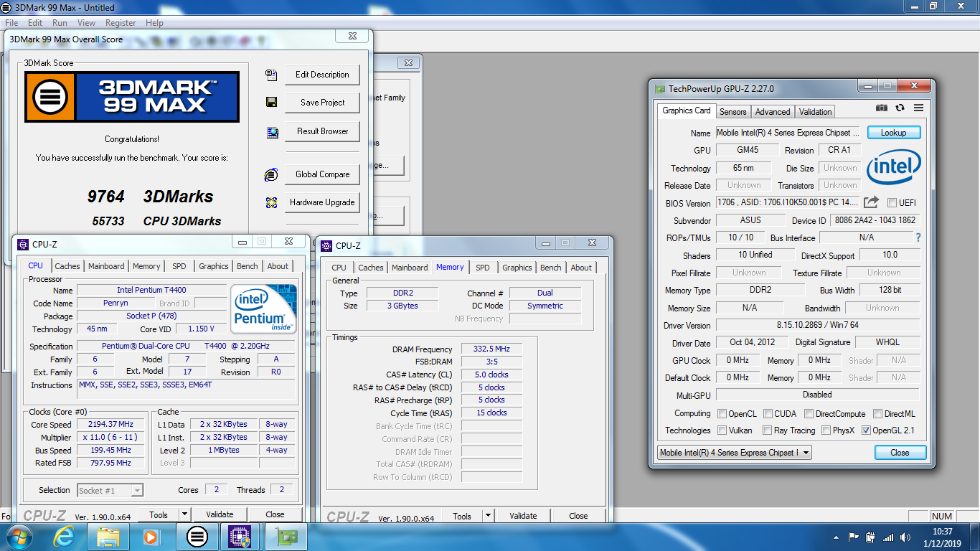
Task: Click the Intel logo in GPU-Z
Action: click(x=893, y=168)
